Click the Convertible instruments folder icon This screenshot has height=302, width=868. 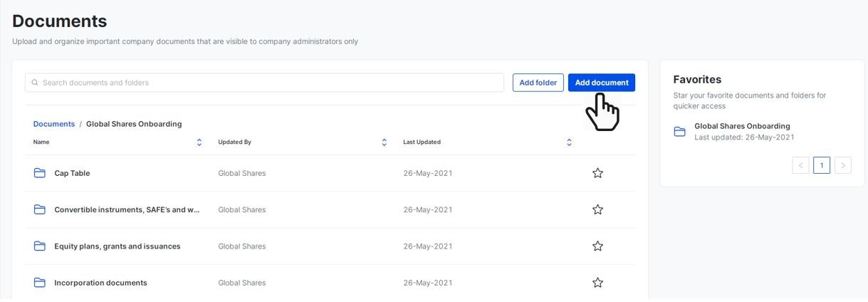pyautogui.click(x=40, y=209)
